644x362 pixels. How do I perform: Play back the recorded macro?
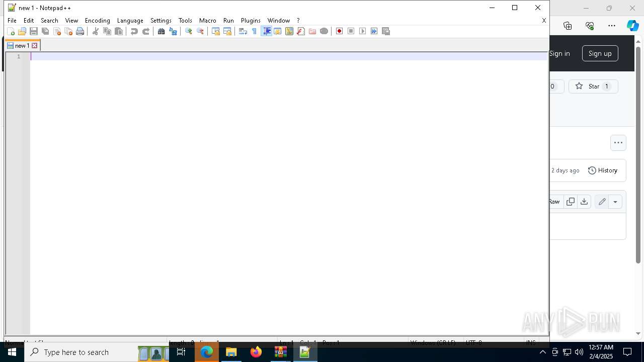(363, 31)
